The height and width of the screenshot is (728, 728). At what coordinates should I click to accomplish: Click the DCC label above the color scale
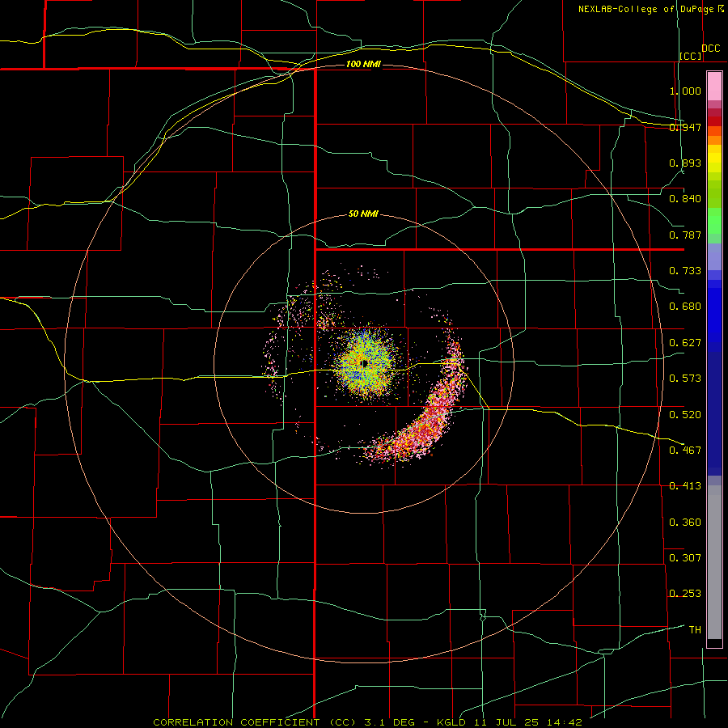(x=710, y=49)
